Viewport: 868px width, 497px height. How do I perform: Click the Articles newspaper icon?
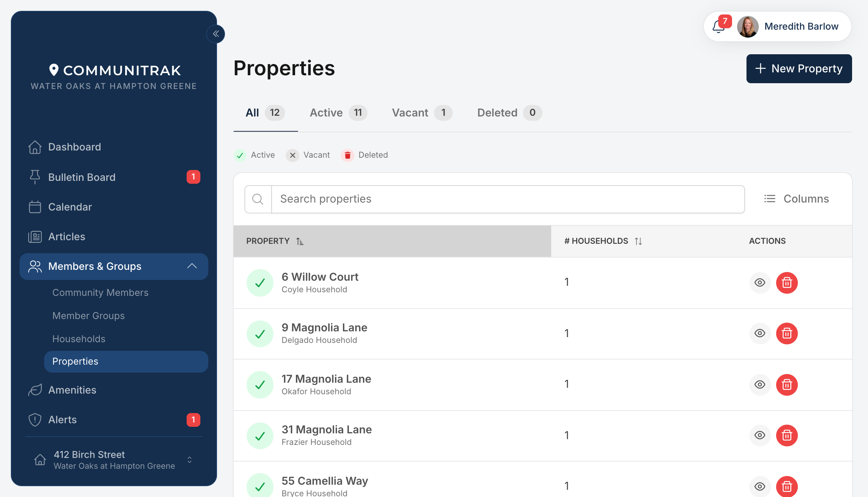point(35,237)
